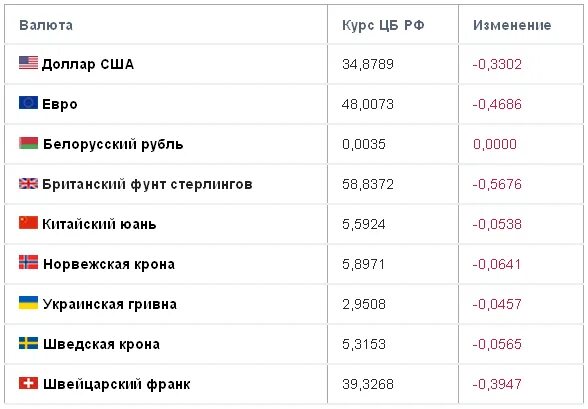Click the Belarus flag icon
The width and height of the screenshot is (588, 409).
28,143
